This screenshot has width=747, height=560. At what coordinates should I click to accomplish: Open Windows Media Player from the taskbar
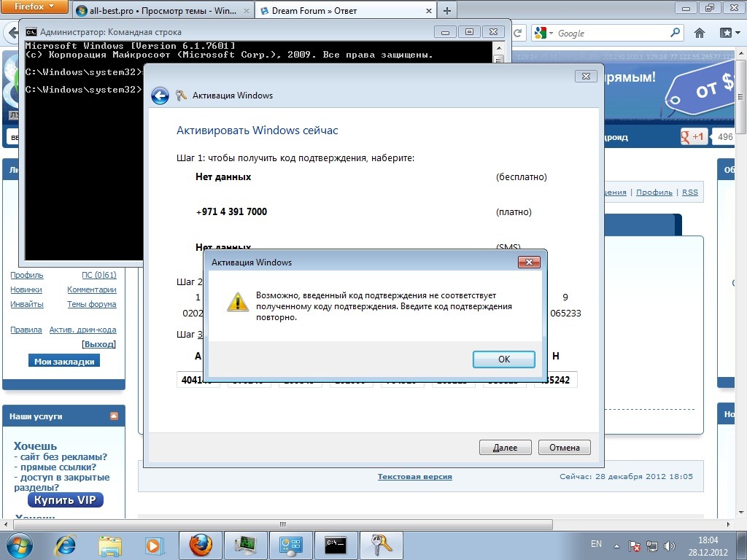pos(154,545)
